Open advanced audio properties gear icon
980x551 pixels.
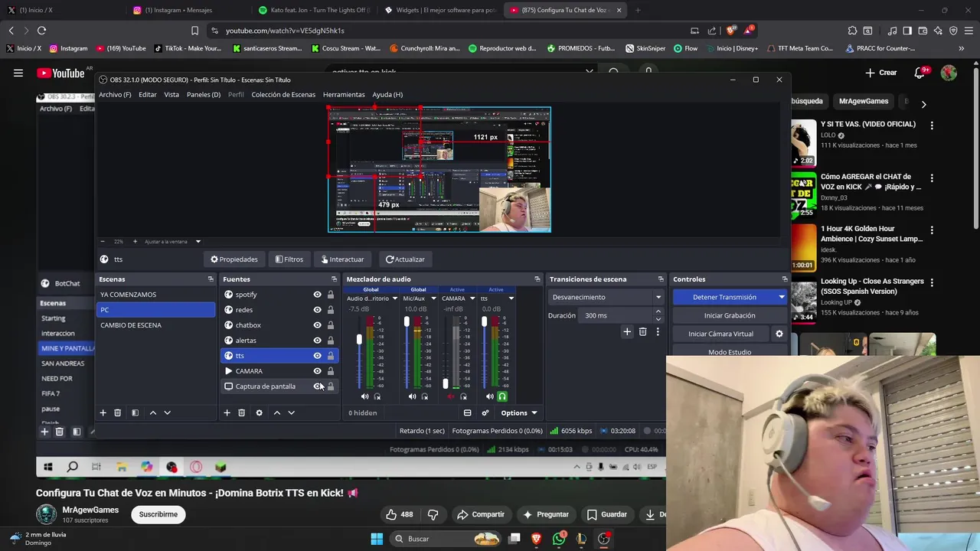click(x=485, y=412)
